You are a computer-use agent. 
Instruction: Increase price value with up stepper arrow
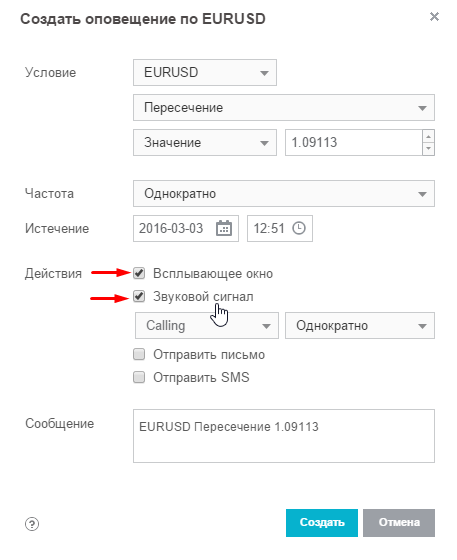pyautogui.click(x=428, y=136)
